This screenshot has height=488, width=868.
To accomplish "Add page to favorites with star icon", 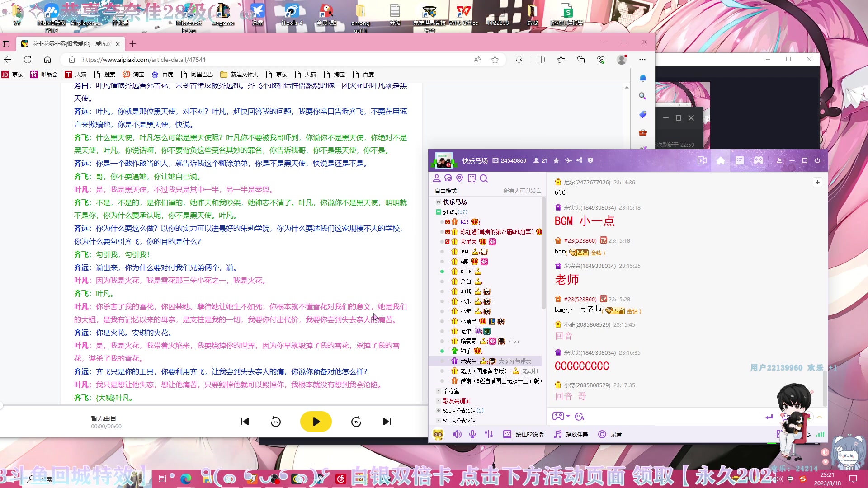I will [x=495, y=60].
